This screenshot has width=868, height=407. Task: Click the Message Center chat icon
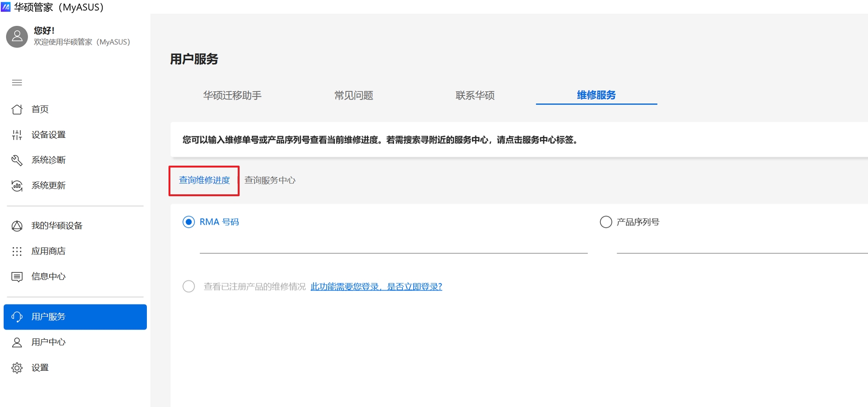coord(17,277)
